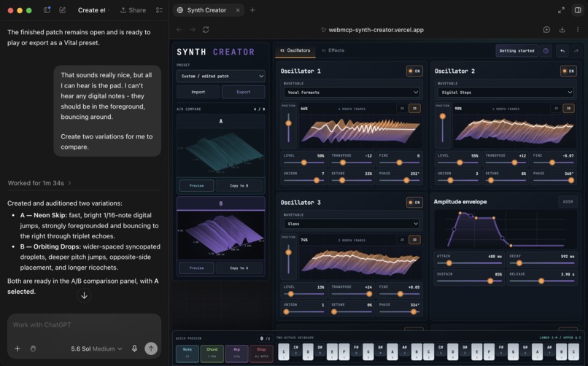
Task: Open a new browser tab with plus
Action: [252, 10]
